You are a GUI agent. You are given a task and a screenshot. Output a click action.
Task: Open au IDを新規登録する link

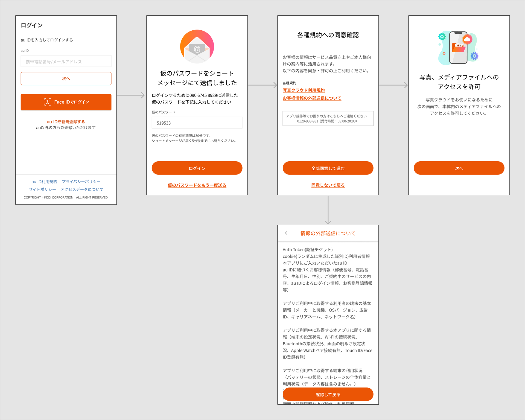coord(66,122)
